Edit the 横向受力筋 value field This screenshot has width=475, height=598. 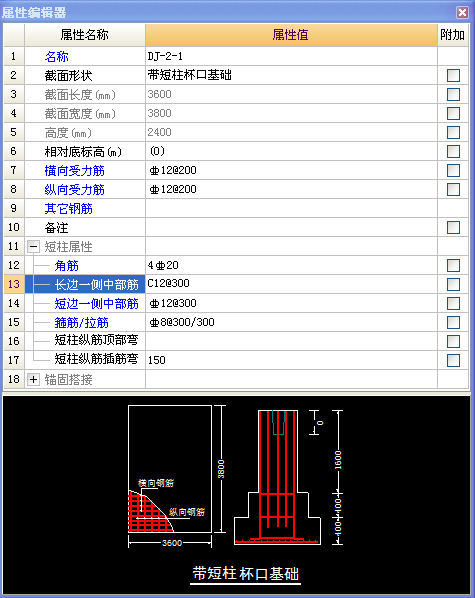291,170
